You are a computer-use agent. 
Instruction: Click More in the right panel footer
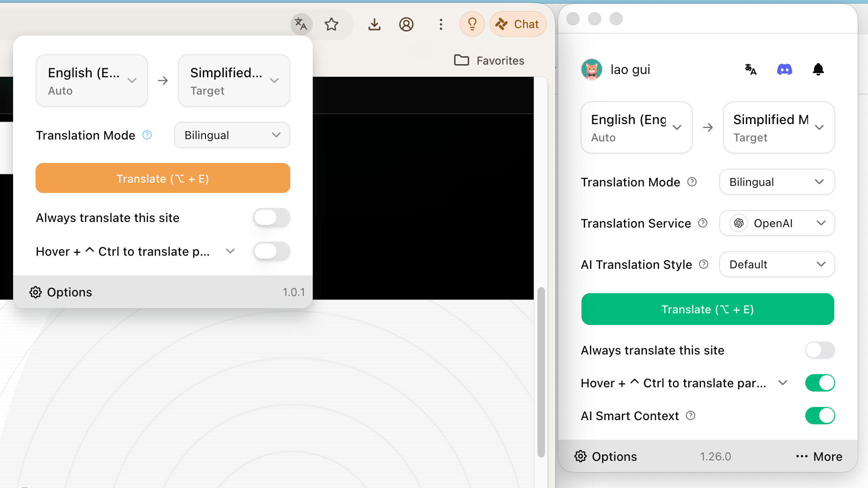coord(819,457)
